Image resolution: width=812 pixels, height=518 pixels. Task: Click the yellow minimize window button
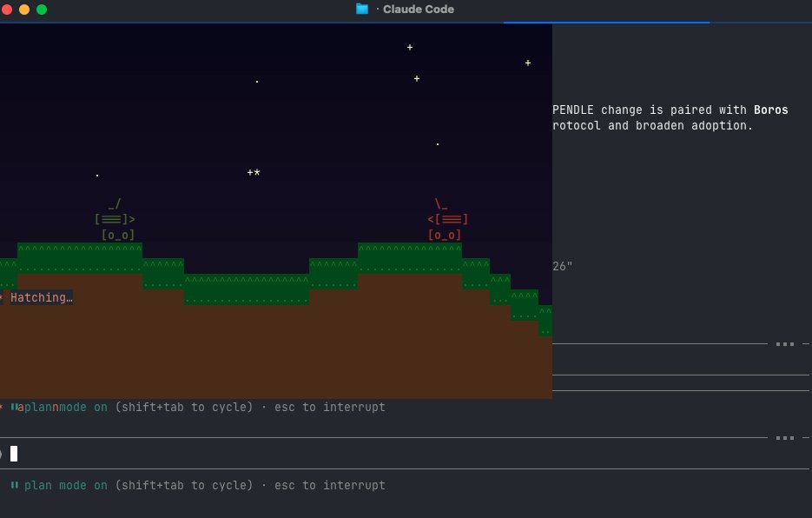point(23,10)
